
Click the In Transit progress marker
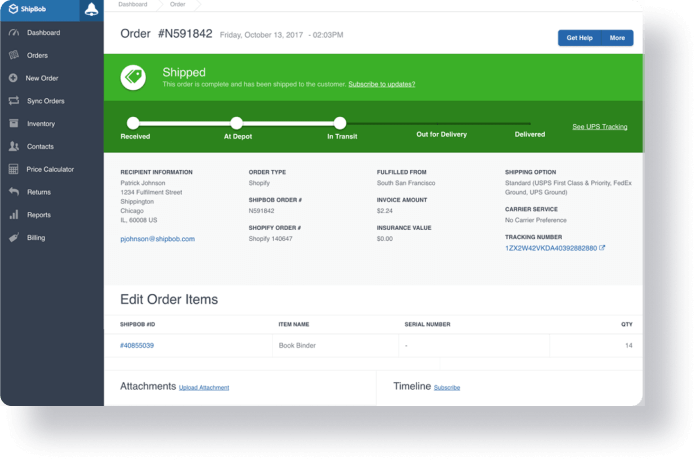pyautogui.click(x=340, y=123)
